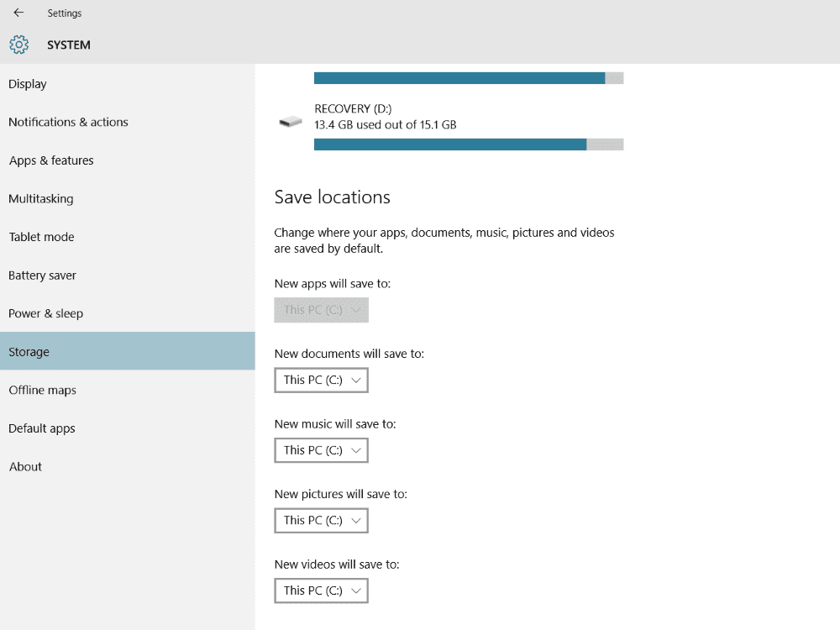Open the Display settings page
This screenshot has height=630, width=840.
(x=128, y=84)
